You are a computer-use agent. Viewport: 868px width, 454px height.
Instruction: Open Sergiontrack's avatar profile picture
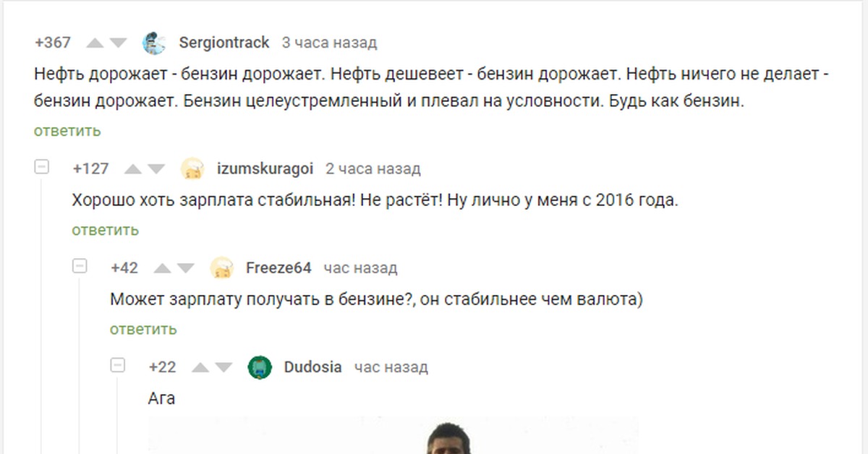tap(154, 43)
